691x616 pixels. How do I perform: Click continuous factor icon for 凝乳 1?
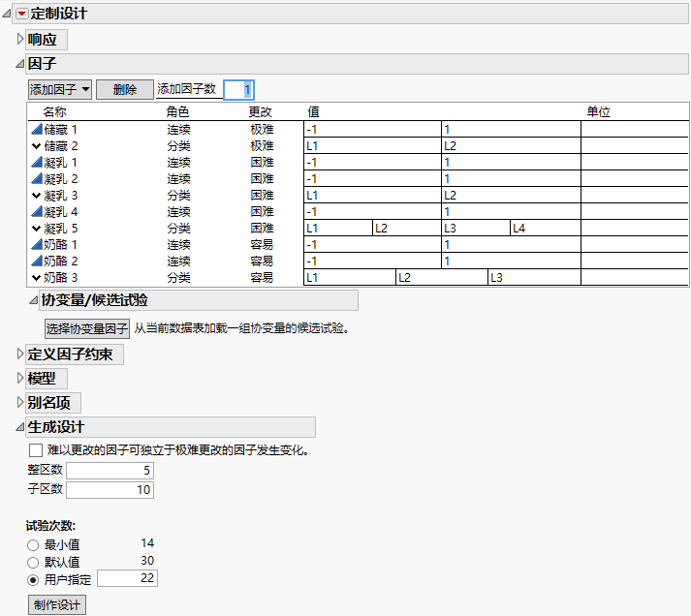37,162
